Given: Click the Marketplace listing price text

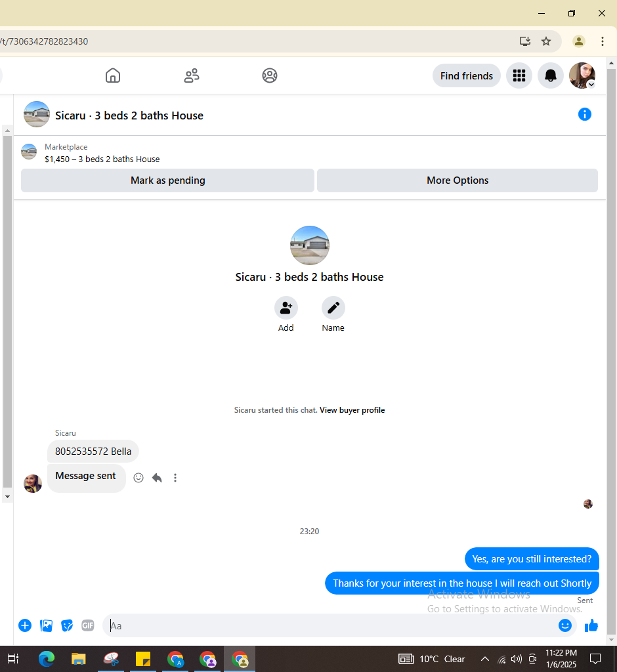Looking at the screenshot, I should click(x=102, y=159).
